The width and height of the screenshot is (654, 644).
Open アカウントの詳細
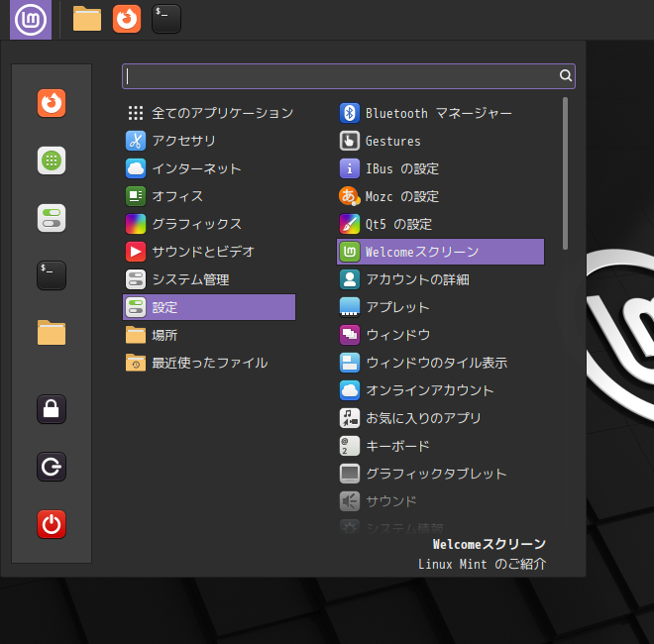coord(440,279)
